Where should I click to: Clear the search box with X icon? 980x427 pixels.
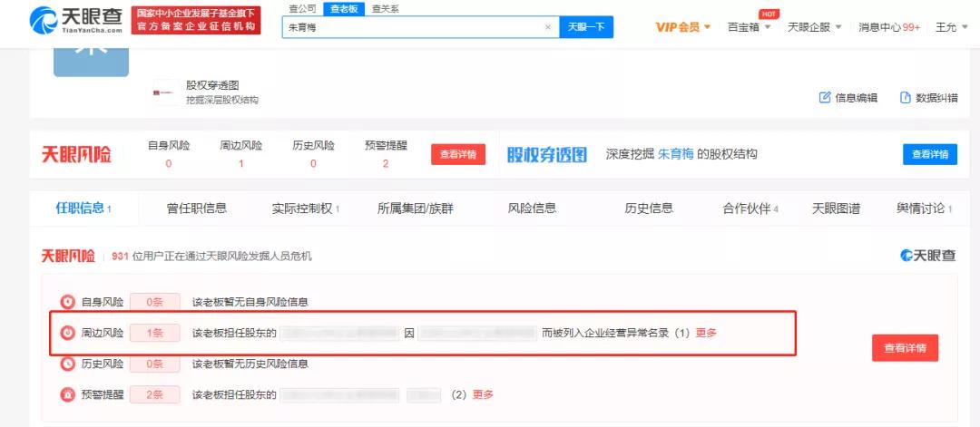click(548, 27)
